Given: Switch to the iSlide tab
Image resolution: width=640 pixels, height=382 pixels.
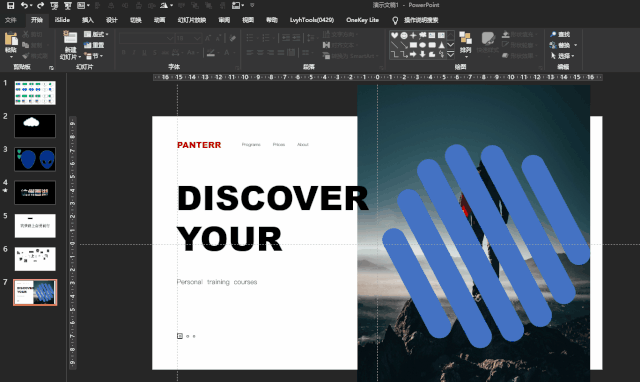Looking at the screenshot, I should 62,20.
